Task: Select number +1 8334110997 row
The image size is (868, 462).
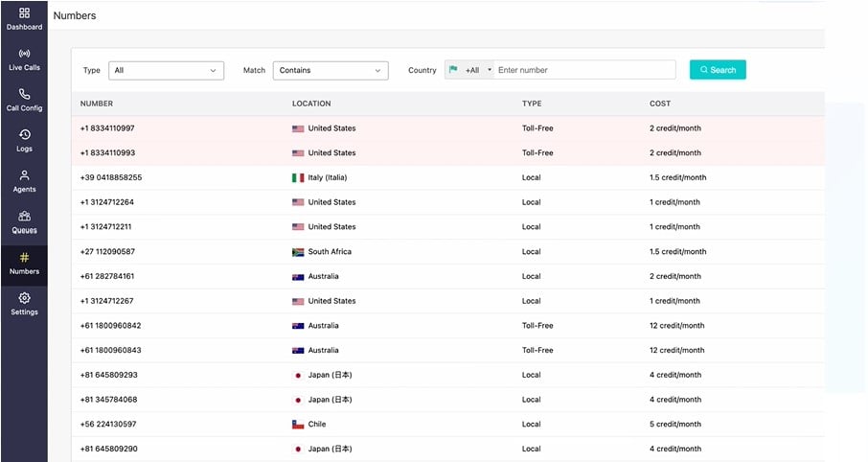Action: point(447,128)
